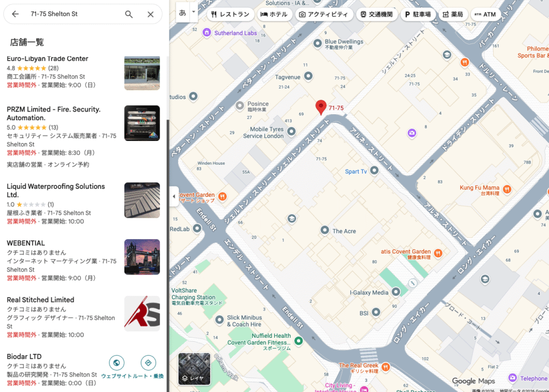Click the BSI map marker
Viewport: 549px width, 392px height.
pyautogui.click(x=376, y=312)
